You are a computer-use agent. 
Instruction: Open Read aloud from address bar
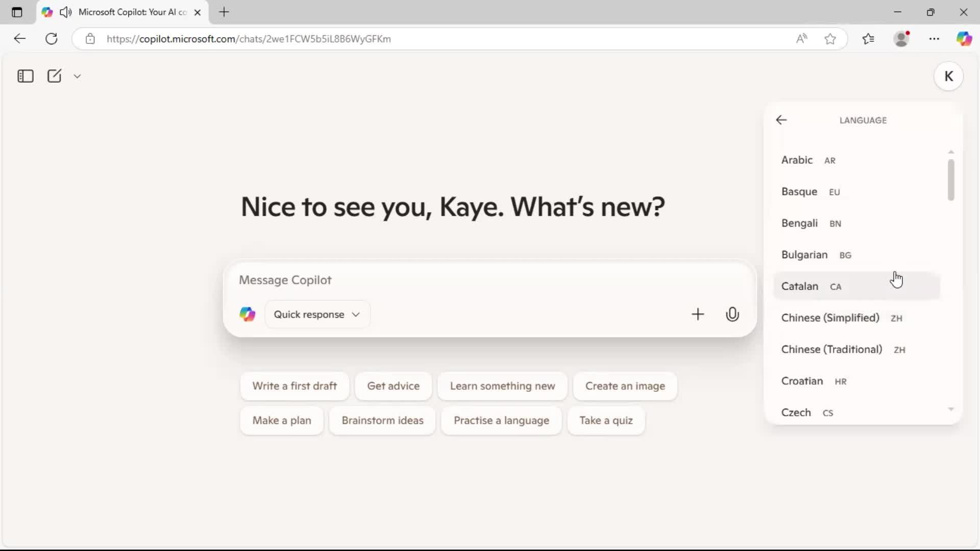[x=801, y=39]
